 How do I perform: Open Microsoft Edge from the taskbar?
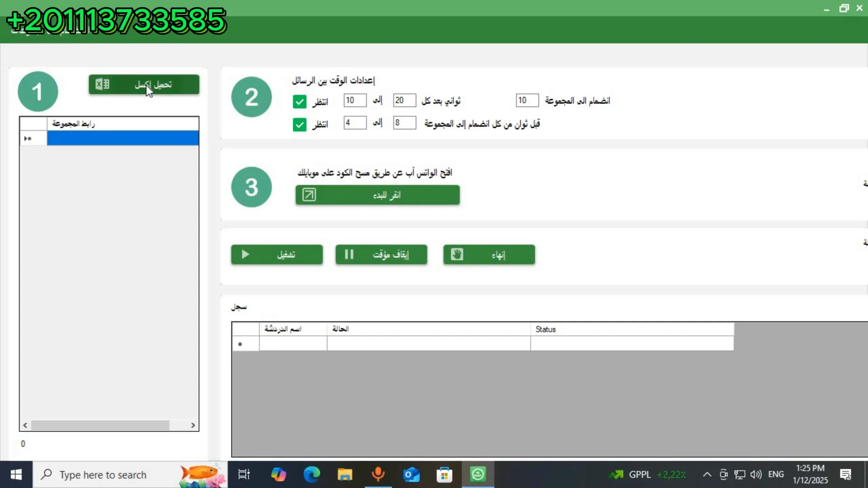(312, 474)
